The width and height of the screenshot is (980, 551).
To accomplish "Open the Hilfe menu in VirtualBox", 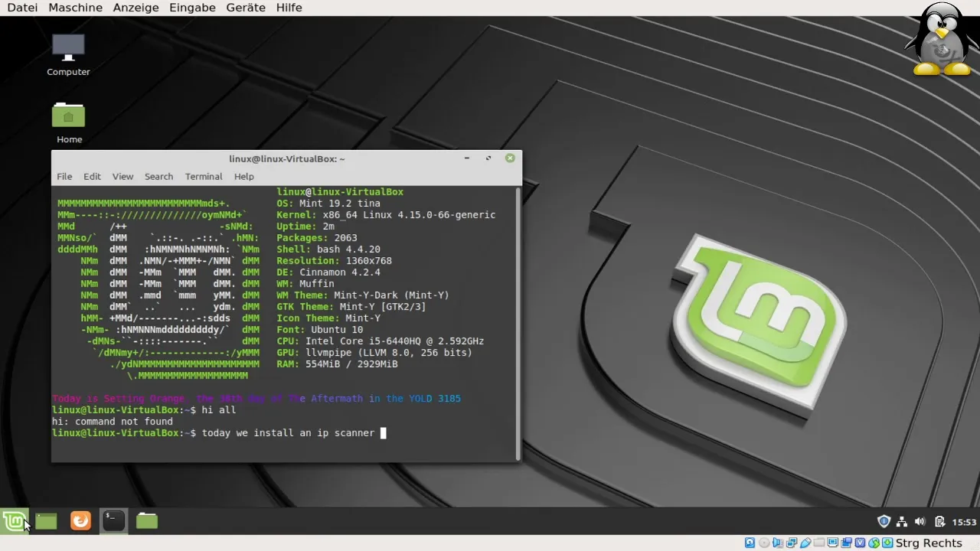I will click(x=289, y=8).
